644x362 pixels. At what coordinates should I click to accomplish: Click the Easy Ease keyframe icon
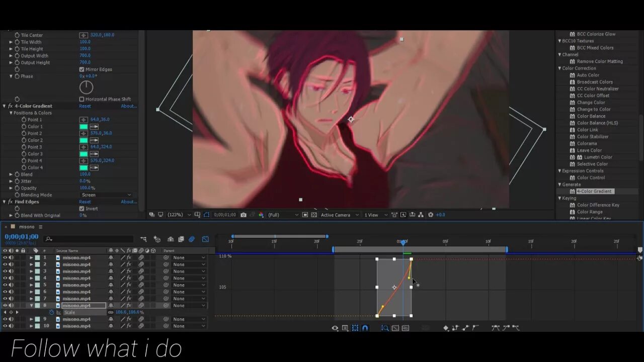coord(496,328)
